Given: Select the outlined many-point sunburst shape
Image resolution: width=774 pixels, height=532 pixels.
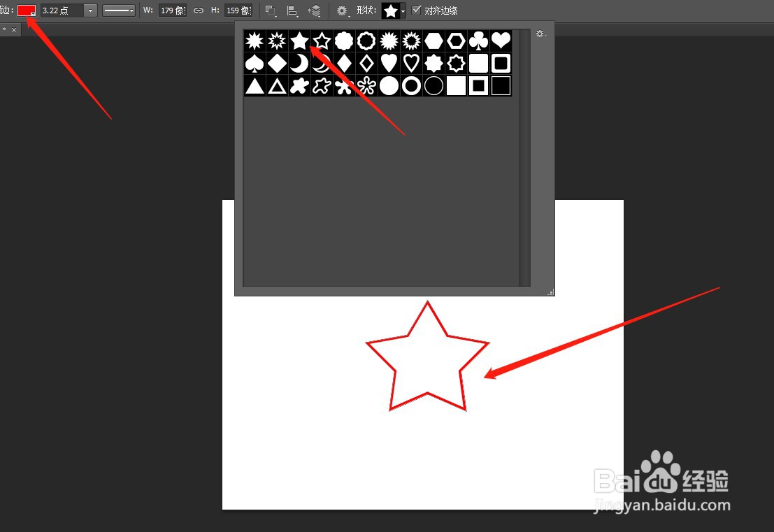Looking at the screenshot, I should pyautogui.click(x=411, y=41).
